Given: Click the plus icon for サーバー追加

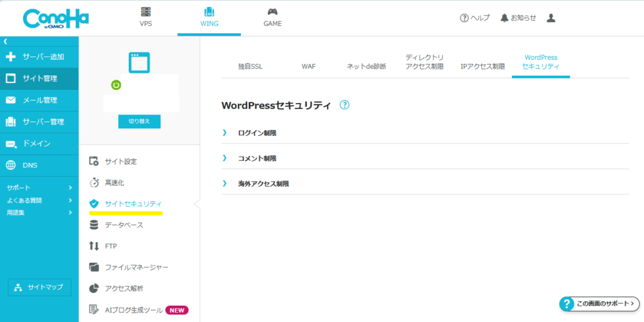Looking at the screenshot, I should 11,57.
